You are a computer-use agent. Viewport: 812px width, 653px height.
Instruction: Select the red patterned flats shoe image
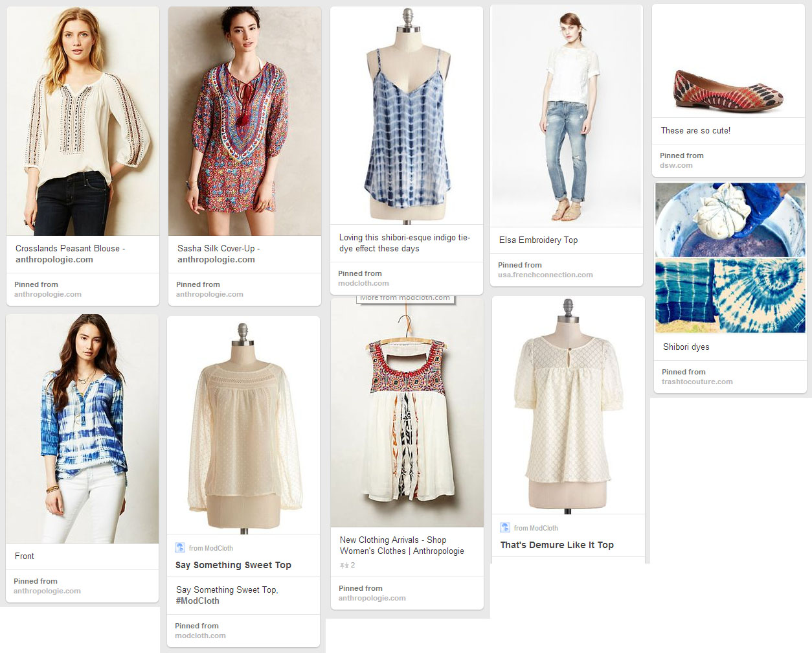[x=728, y=89]
